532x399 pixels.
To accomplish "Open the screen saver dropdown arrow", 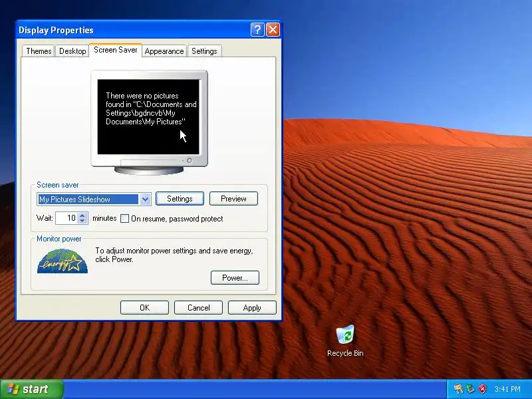I will point(145,199).
